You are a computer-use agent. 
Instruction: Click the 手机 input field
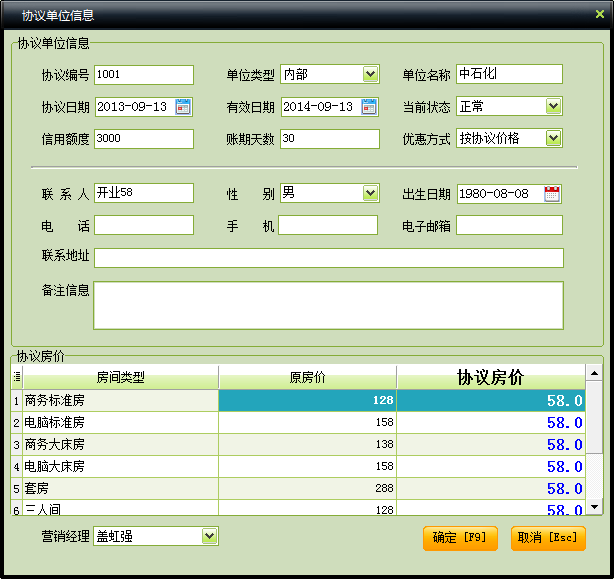point(328,225)
